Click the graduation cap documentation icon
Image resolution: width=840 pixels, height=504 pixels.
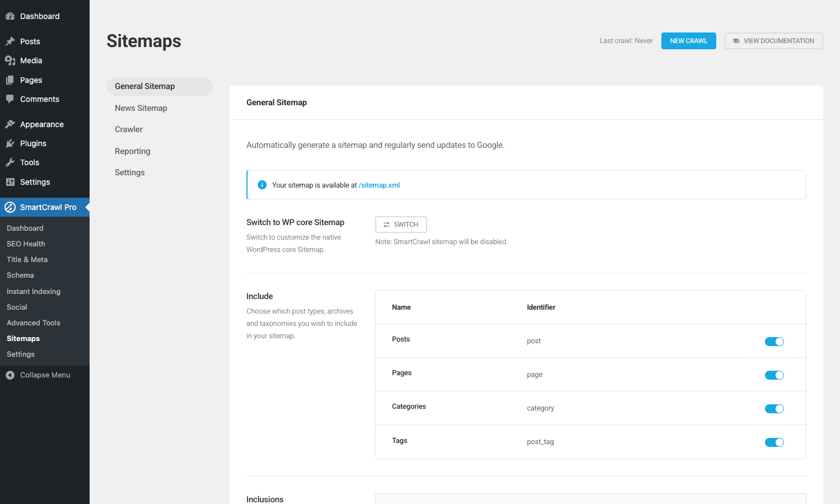736,41
